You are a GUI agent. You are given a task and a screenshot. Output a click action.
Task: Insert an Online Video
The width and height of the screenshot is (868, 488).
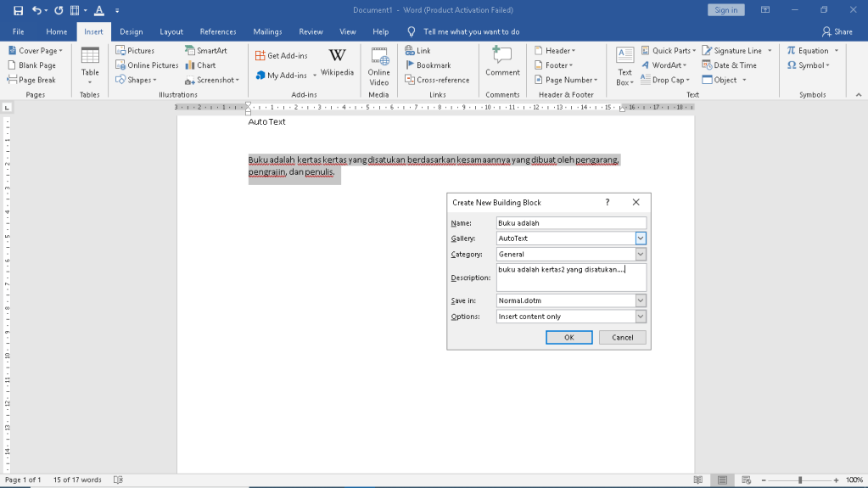click(378, 65)
